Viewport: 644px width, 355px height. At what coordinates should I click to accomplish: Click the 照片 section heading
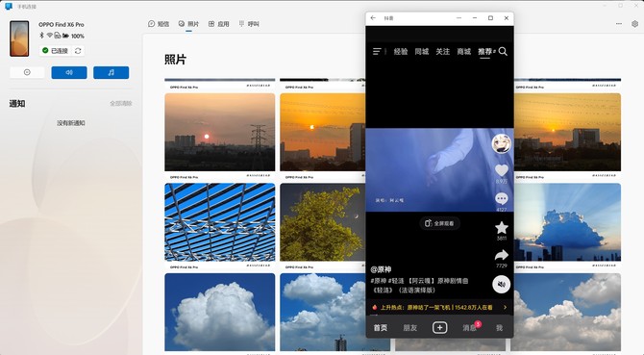click(175, 60)
